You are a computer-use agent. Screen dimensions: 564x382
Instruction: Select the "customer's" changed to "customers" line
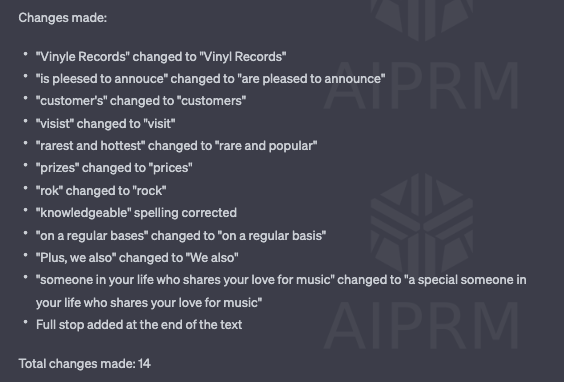[x=141, y=101]
